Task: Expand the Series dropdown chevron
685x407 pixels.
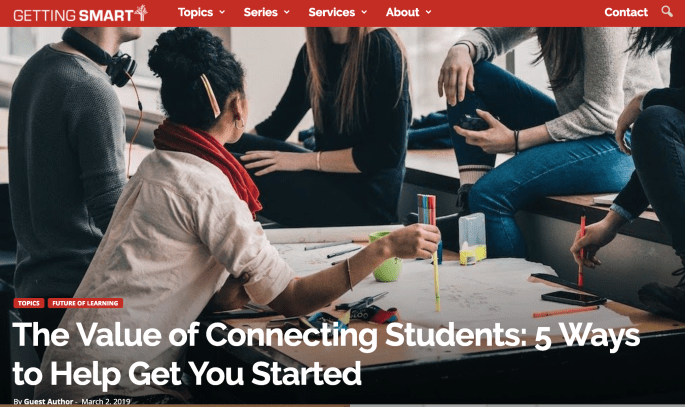Action: pos(287,12)
